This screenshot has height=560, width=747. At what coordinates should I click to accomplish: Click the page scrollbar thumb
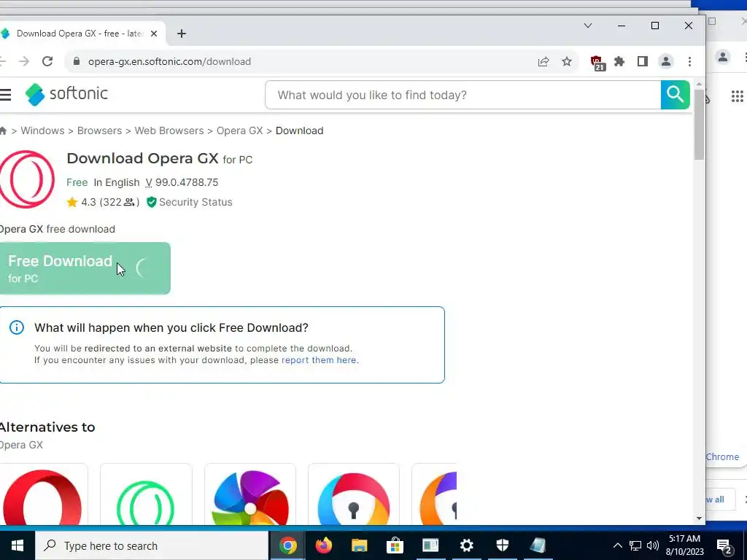[699, 125]
